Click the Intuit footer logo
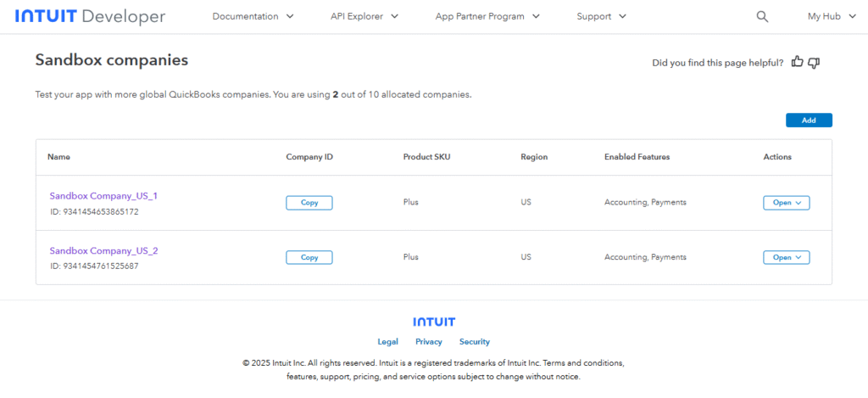The image size is (868, 398). (x=434, y=322)
